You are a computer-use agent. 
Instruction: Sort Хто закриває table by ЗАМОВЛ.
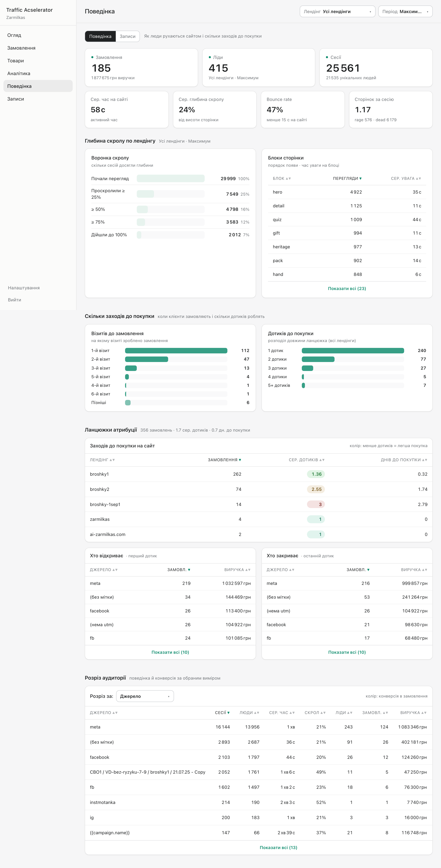coord(358,570)
